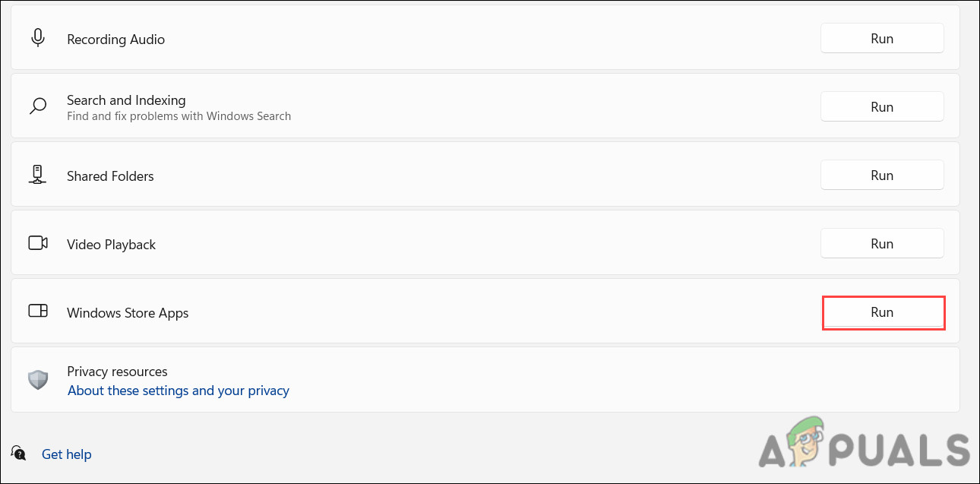Run the Recording Audio troubleshooter
Image resolution: width=980 pixels, height=484 pixels.
point(881,38)
